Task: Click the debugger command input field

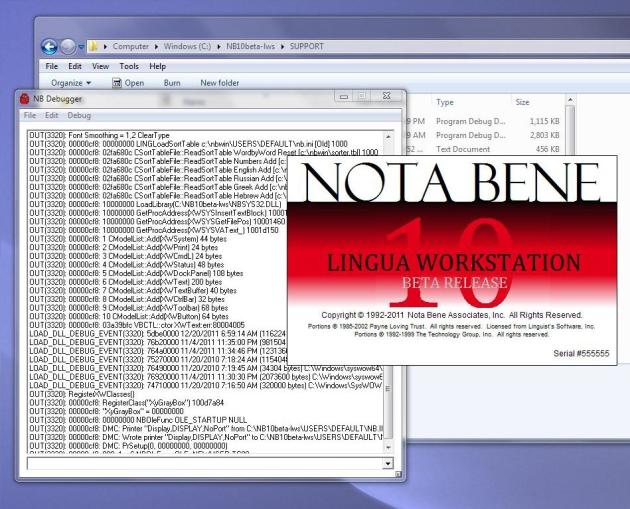Action: pos(205,464)
